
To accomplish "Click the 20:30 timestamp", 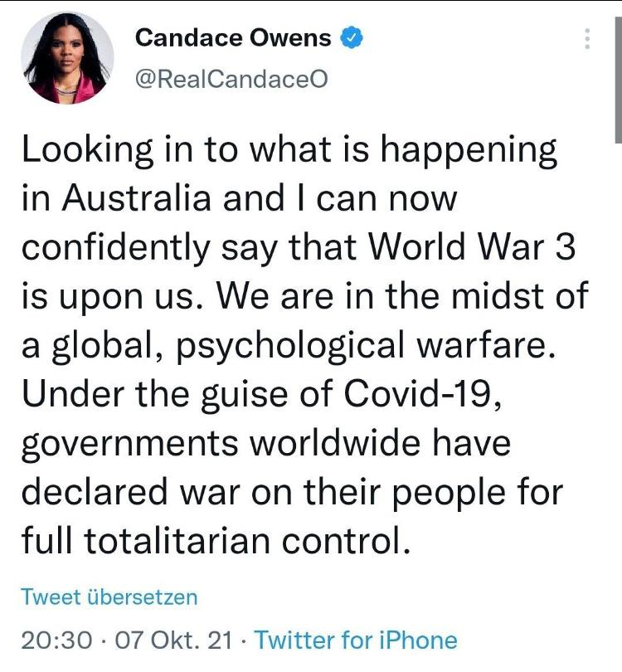I will coord(56,640).
